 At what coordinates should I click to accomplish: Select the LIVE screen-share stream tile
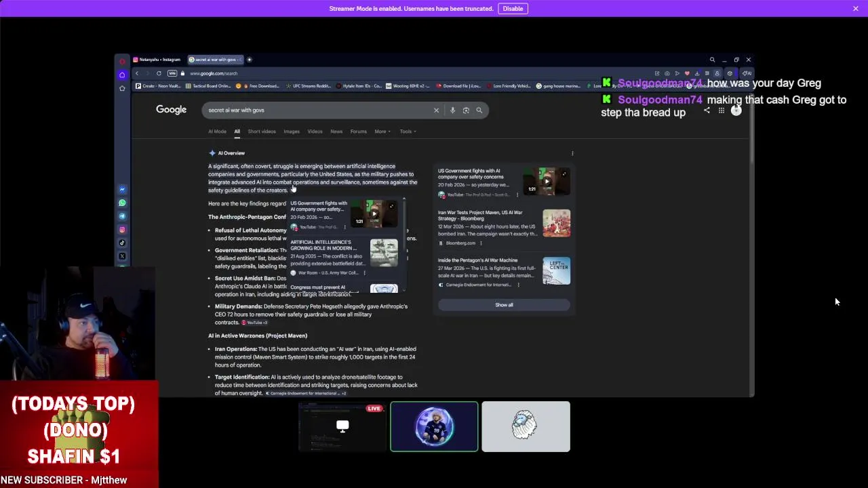coord(342,426)
